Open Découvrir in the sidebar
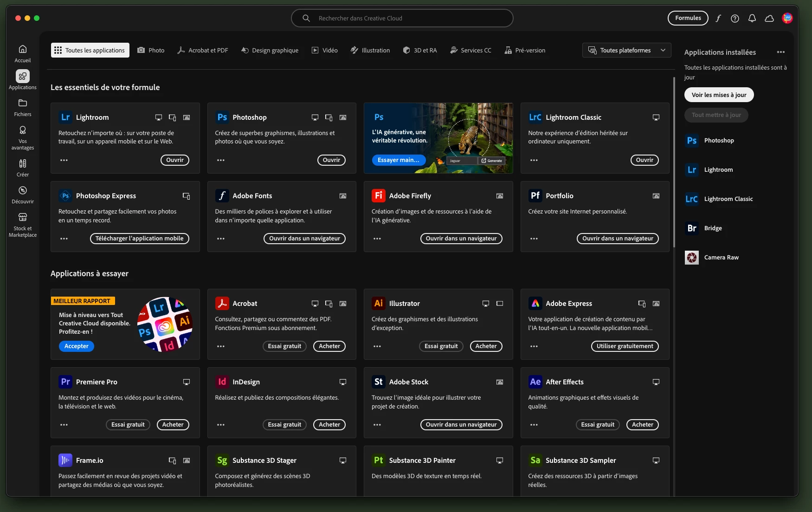812x512 pixels. point(22,195)
